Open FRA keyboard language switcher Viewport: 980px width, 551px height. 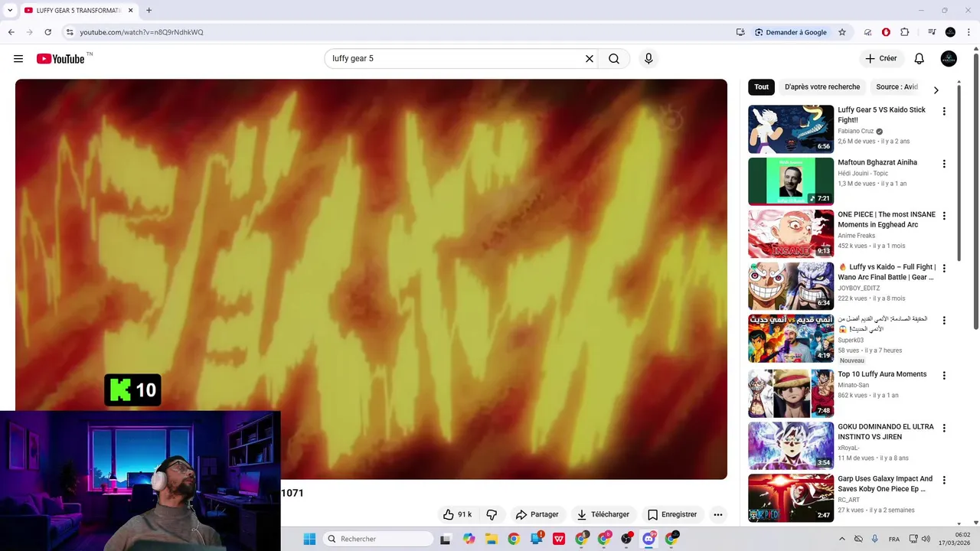894,539
